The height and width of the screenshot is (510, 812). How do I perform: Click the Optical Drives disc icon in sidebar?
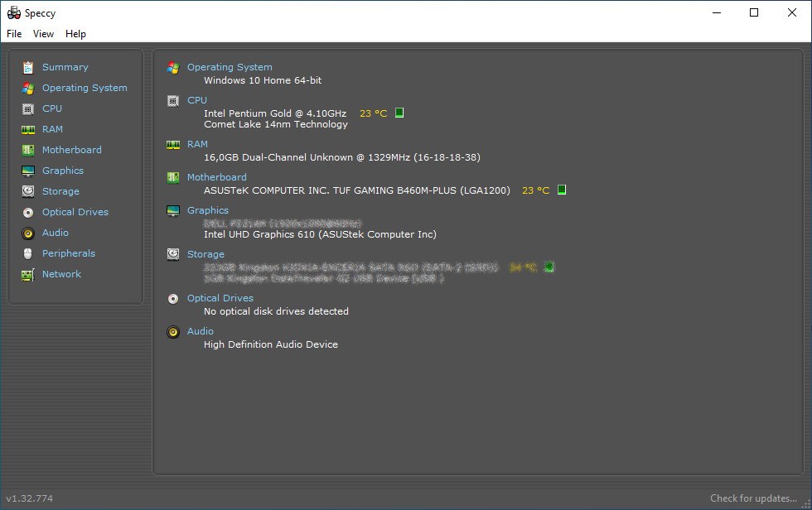(28, 212)
